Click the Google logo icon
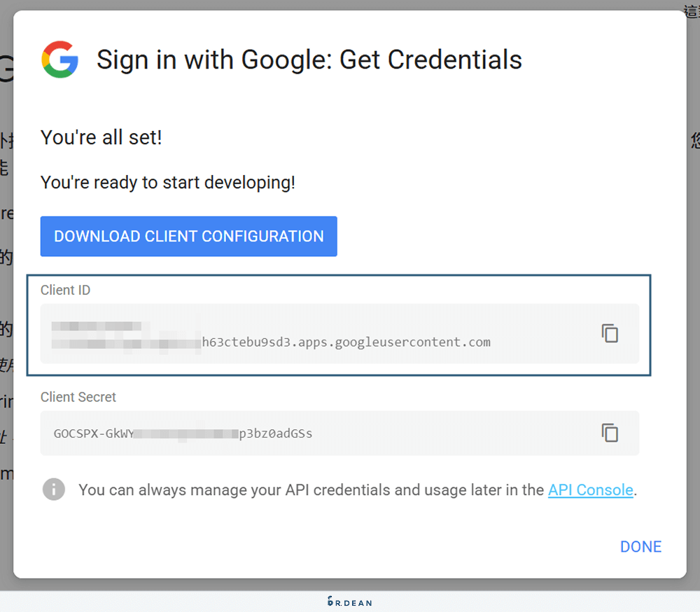Screen dimensions: 700x612 59,60
